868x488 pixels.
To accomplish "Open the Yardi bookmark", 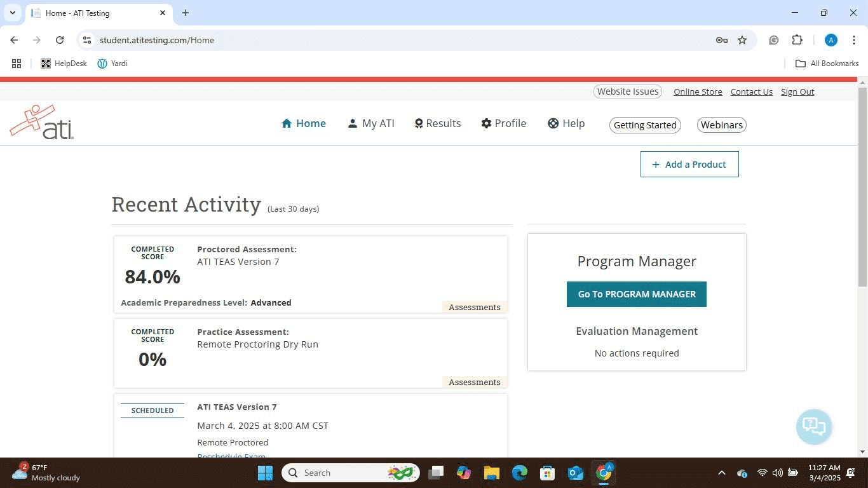I will [x=112, y=64].
